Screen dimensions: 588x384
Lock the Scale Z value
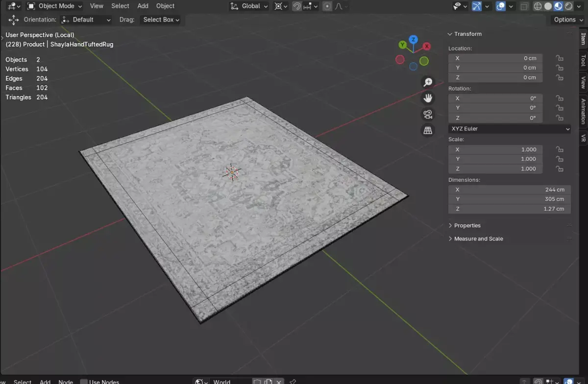(559, 168)
